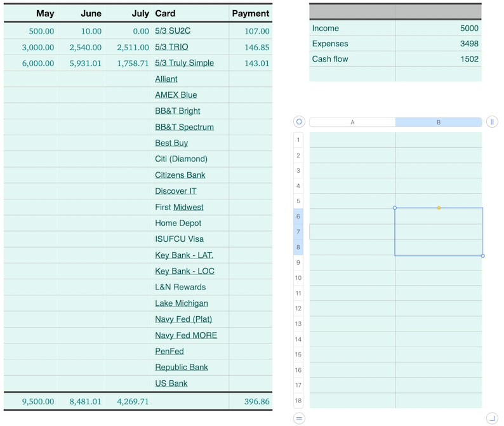Select row 1 header
This screenshot has height=426, width=504.
[298, 140]
